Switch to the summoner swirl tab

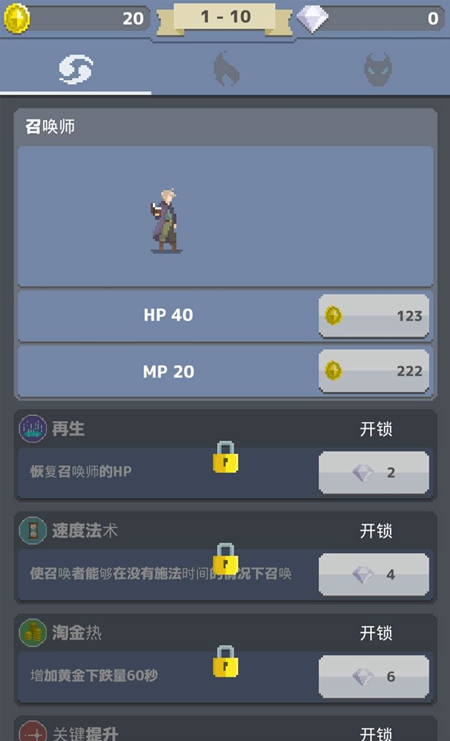(x=76, y=69)
